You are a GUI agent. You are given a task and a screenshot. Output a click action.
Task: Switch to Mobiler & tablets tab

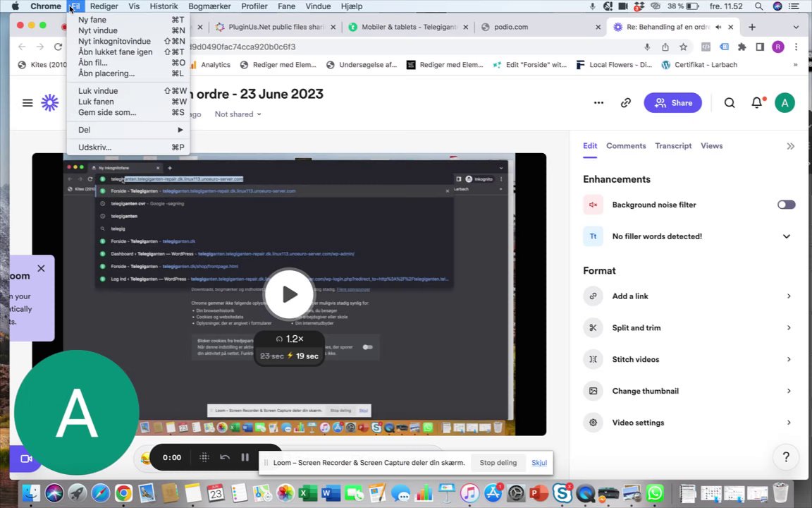point(409,27)
